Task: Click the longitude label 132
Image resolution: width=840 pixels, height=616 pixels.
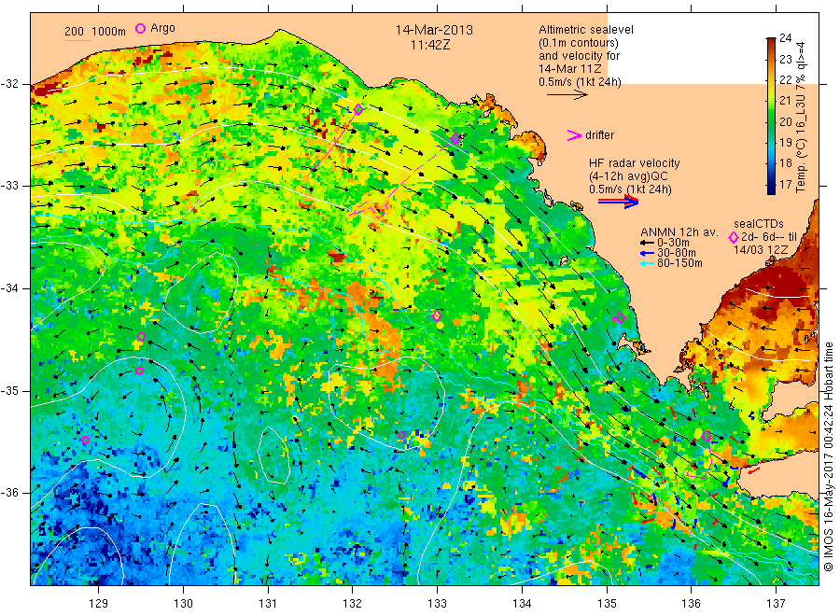Action: (353, 604)
